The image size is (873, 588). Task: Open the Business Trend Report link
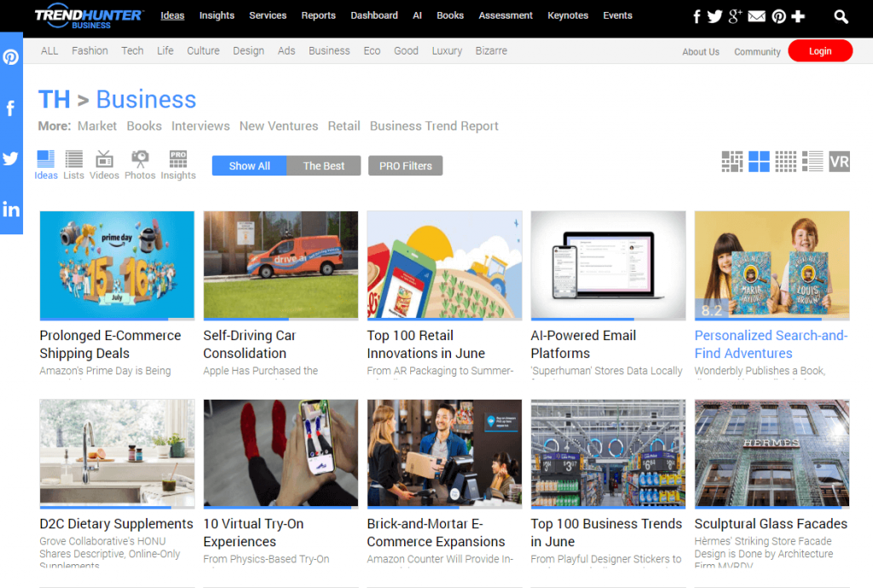click(x=434, y=126)
